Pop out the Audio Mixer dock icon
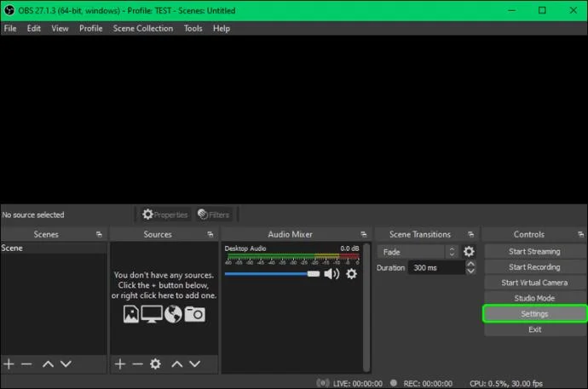The image size is (588, 389). pos(363,234)
